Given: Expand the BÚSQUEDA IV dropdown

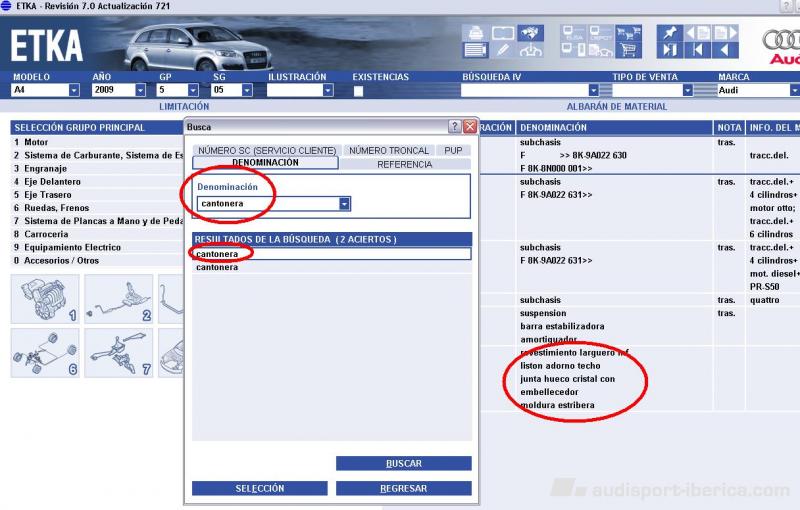Looking at the screenshot, I should coord(593,90).
